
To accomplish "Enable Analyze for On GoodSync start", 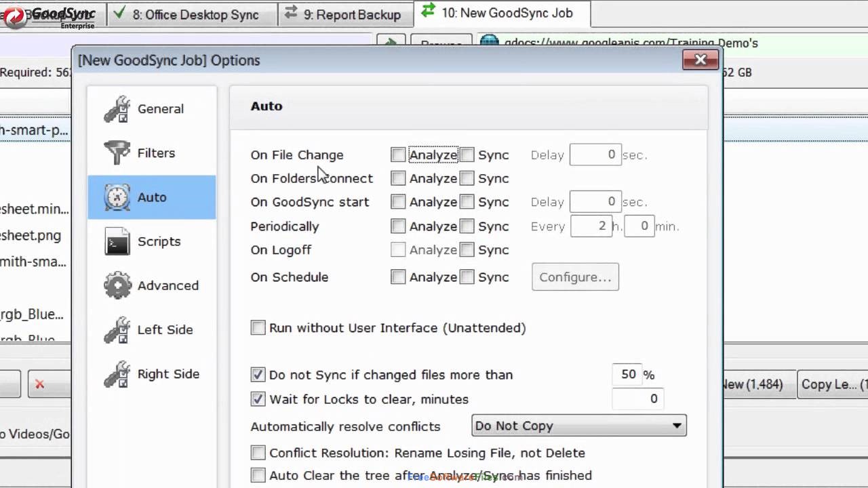I will 398,202.
